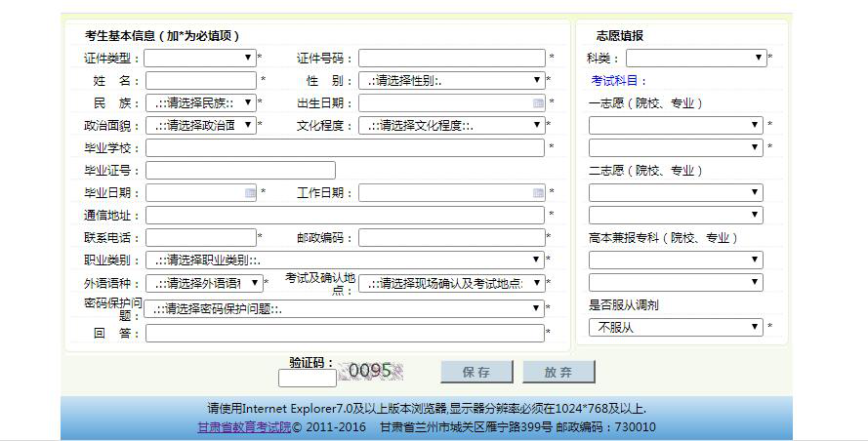Open calendar icon for 工作日期 field
This screenshot has height=441, width=868.
538,192
